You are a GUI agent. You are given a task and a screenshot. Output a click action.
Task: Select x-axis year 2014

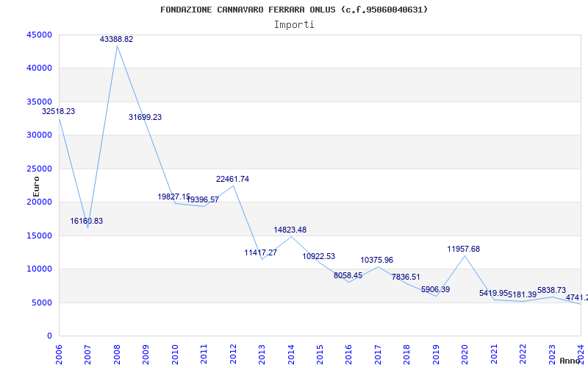coord(290,355)
